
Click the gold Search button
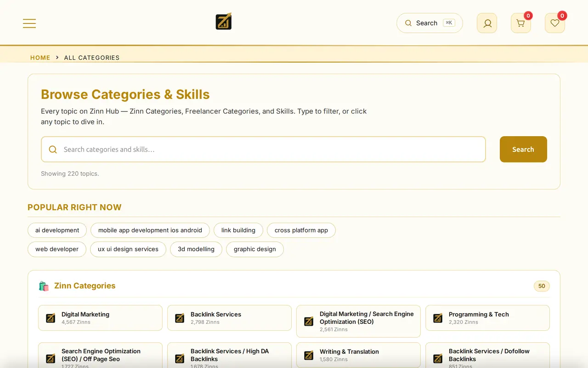[523, 149]
